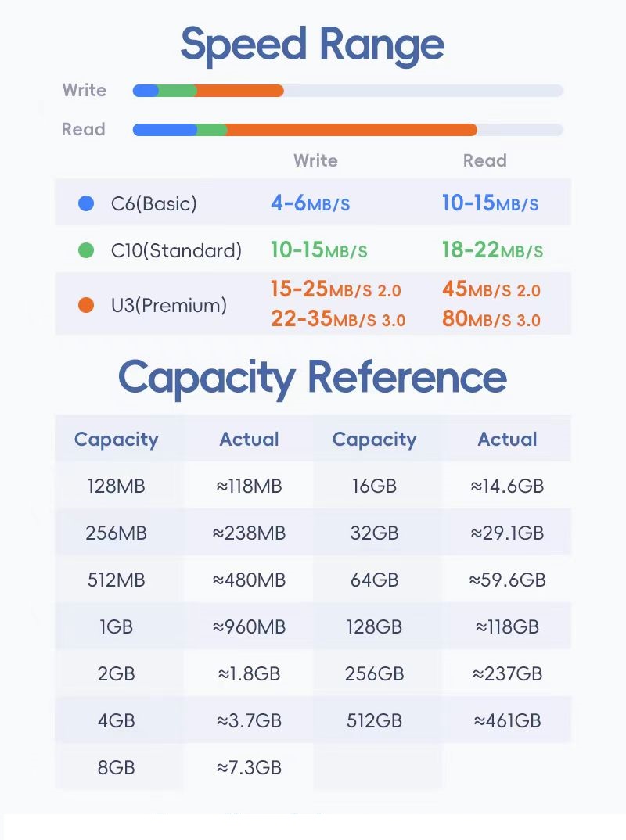Click the 80MB/S 3.0 read speed value
The image size is (626, 840).
491,319
